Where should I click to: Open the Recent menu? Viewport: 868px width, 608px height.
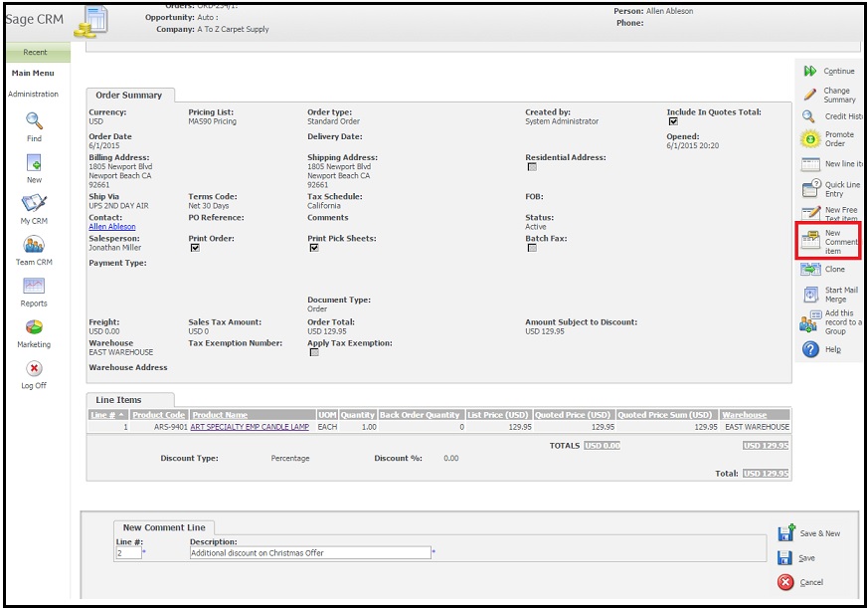35,52
